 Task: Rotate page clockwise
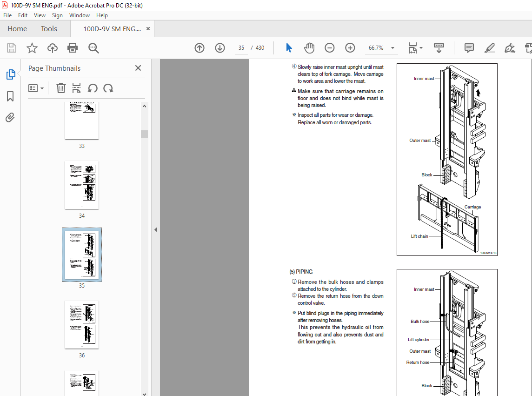(x=108, y=88)
